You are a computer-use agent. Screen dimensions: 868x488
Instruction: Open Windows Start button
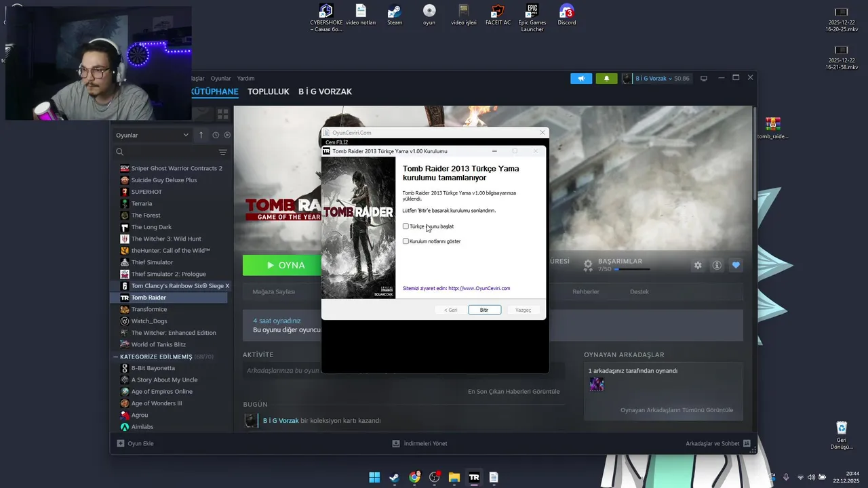point(374,477)
